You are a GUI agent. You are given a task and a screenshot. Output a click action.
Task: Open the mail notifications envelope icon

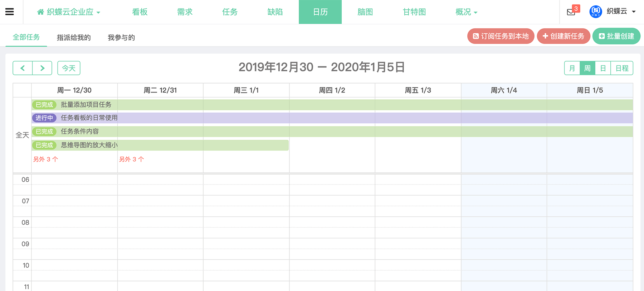571,12
